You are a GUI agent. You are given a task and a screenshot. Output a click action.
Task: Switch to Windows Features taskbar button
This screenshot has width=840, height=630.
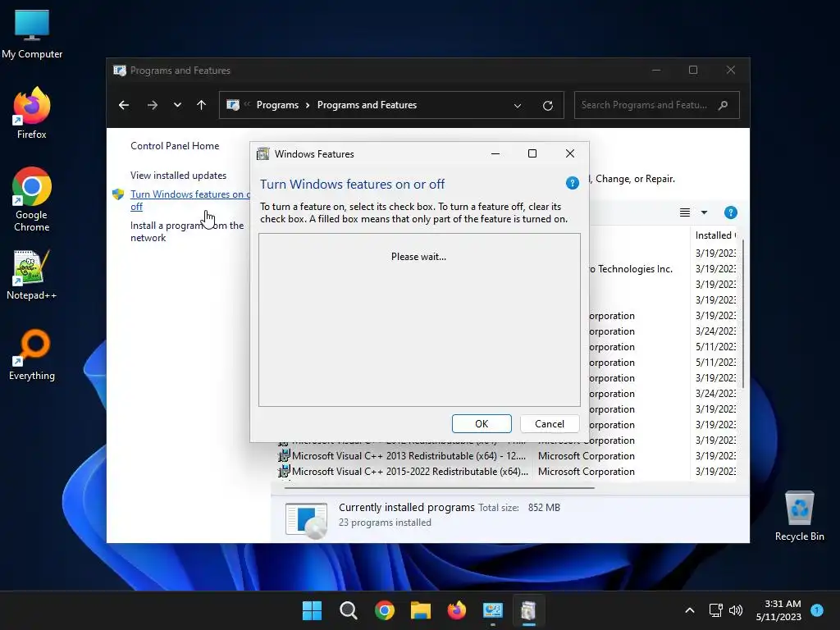(x=528, y=610)
